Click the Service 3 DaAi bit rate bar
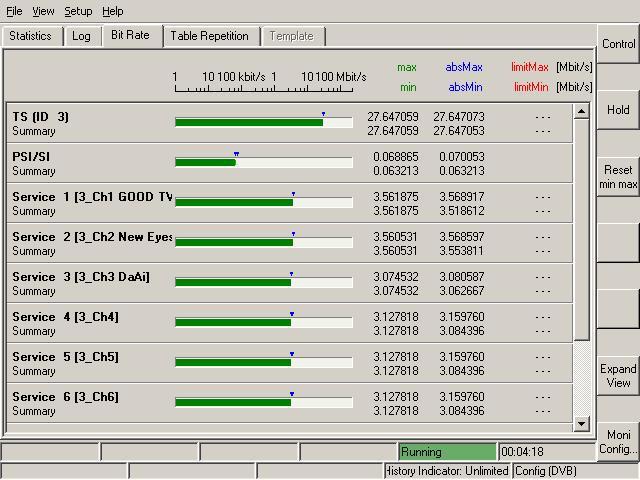 [x=233, y=282]
